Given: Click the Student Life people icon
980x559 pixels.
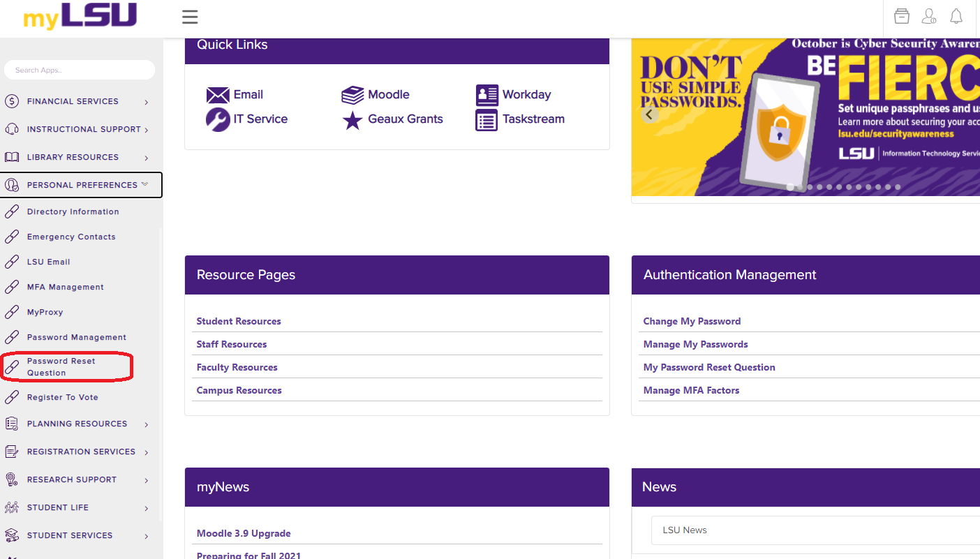Looking at the screenshot, I should click(x=12, y=507).
